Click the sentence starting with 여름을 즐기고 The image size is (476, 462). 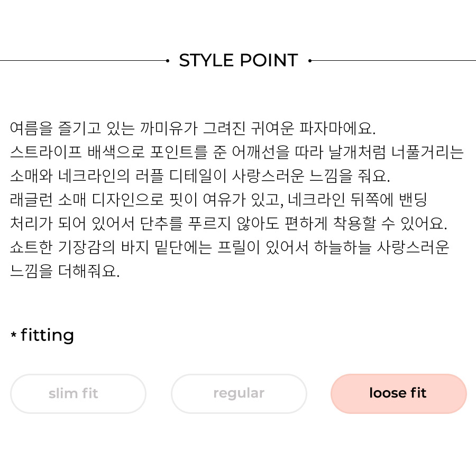(193, 128)
